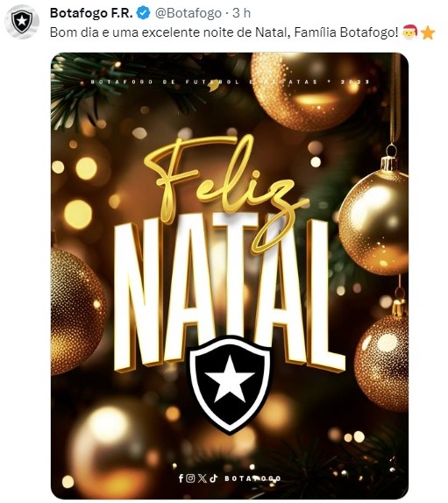The height and width of the screenshot is (503, 448).
Task: Click the hanging shiny ornament on right side
Action: [x=373, y=222]
